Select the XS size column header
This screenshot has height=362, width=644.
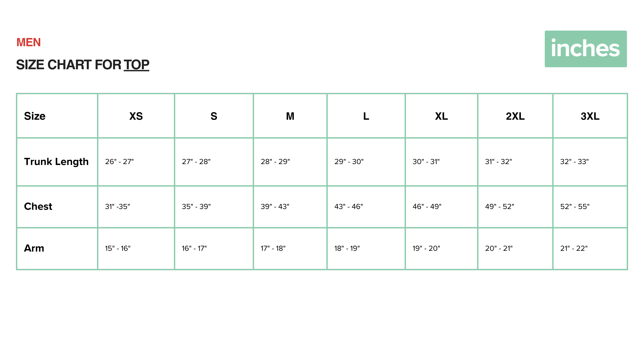[x=136, y=116]
